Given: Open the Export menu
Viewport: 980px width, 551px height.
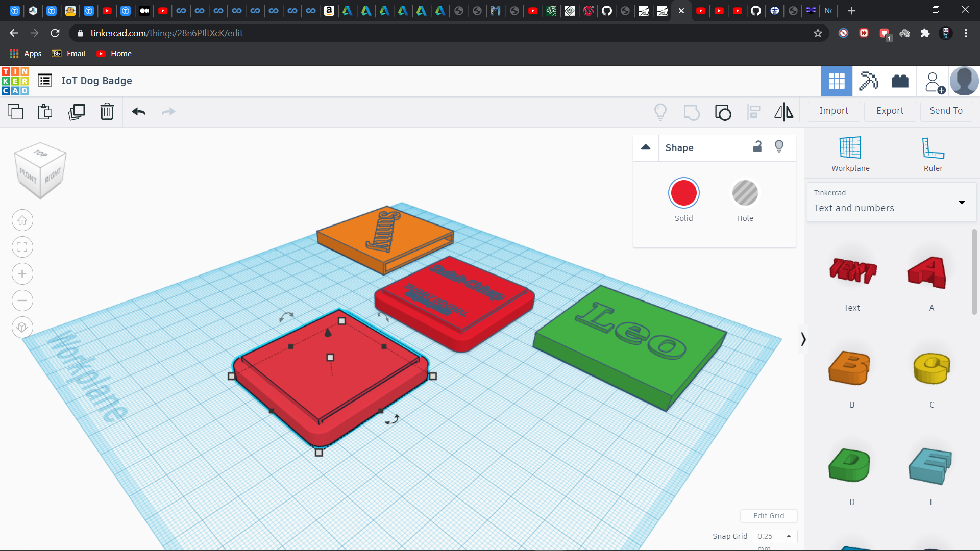Looking at the screenshot, I should coord(890,111).
